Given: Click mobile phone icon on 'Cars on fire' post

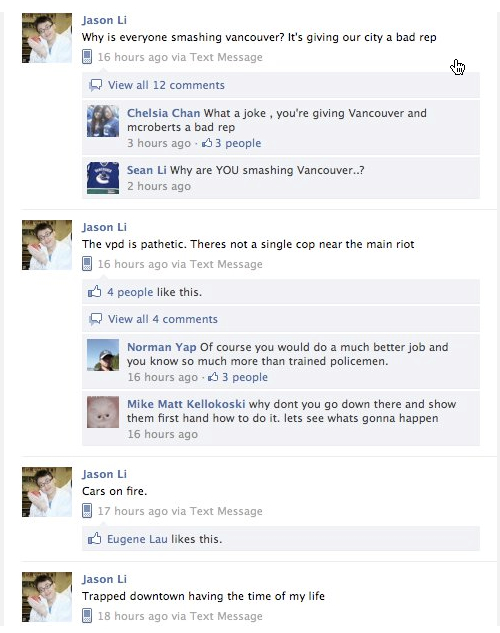Looking at the screenshot, I should [x=87, y=511].
